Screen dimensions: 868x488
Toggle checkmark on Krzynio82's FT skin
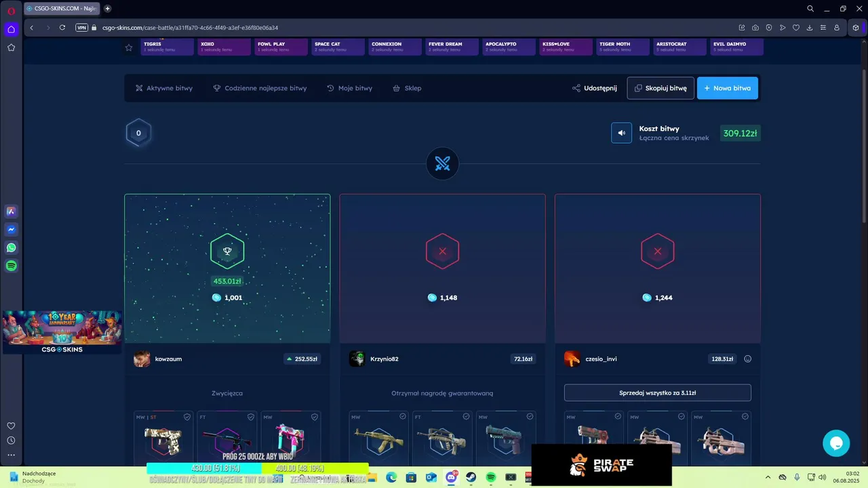pos(466,417)
